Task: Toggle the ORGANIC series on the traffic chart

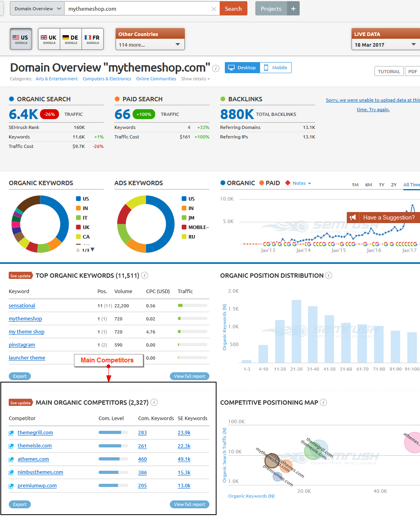Action: coord(238,183)
